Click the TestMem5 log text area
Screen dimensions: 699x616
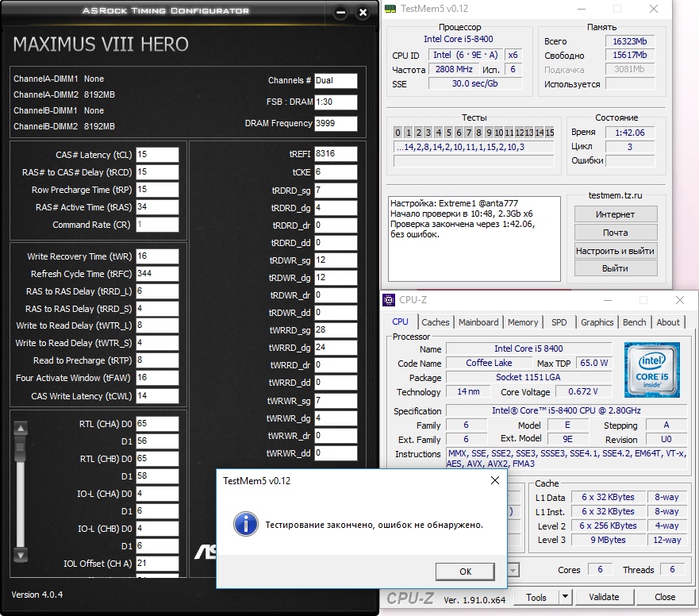tap(474, 239)
